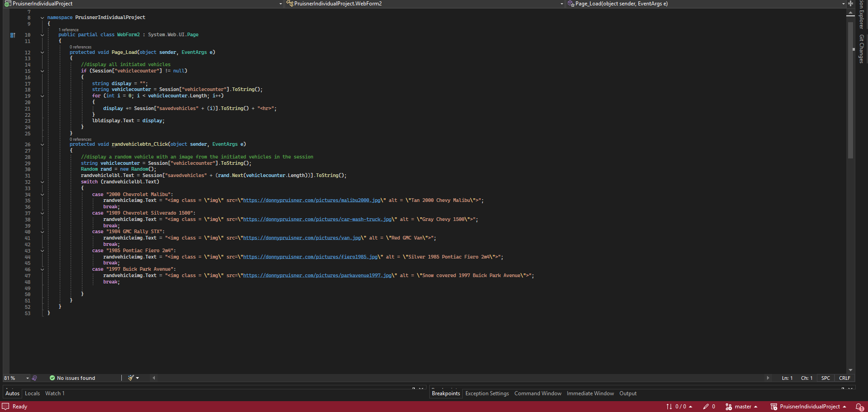This screenshot has height=412, width=868.
Task: Switch to the Command Window tab
Action: tap(538, 393)
